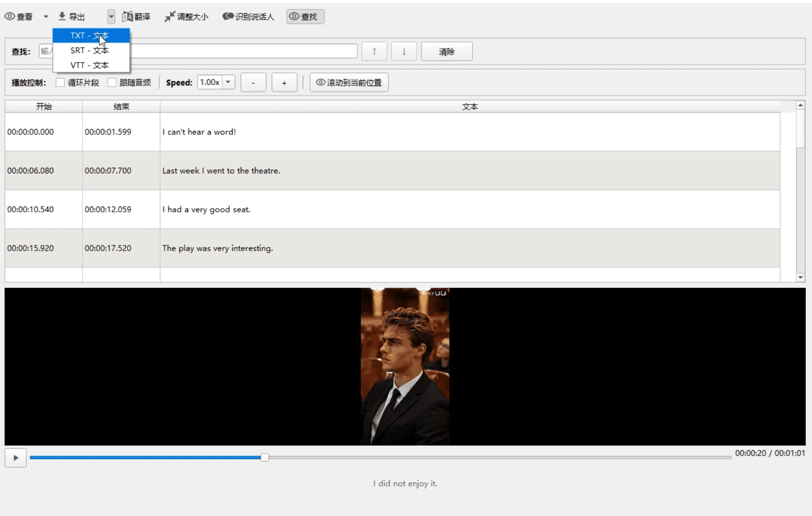Increase speed with the plus button

coord(284,82)
